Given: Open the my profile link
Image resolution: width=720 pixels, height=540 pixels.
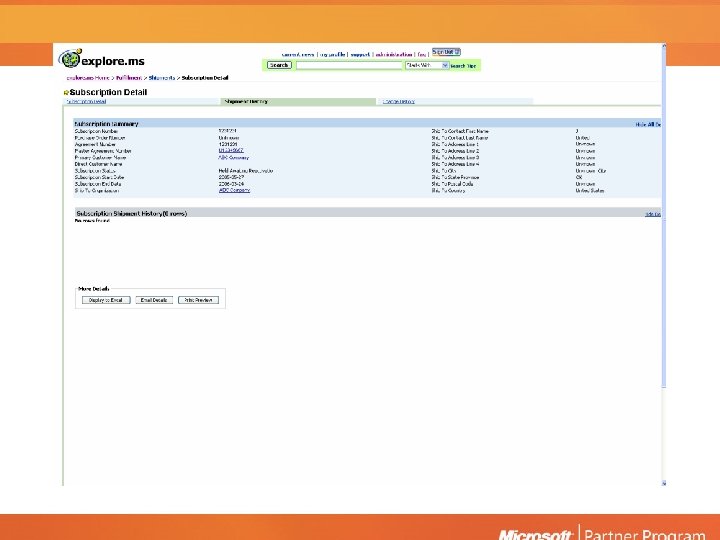Looking at the screenshot, I should pos(332,55).
